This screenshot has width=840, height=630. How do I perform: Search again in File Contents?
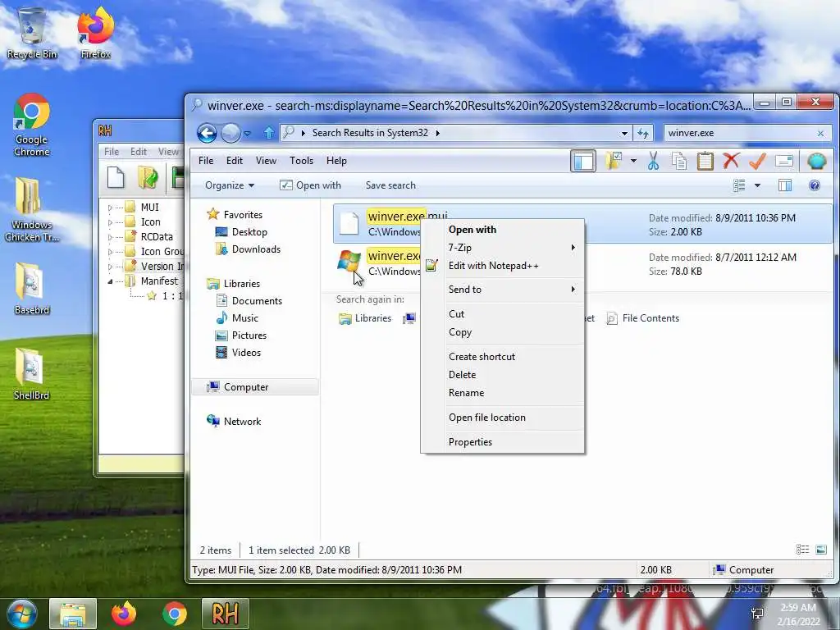click(x=643, y=318)
